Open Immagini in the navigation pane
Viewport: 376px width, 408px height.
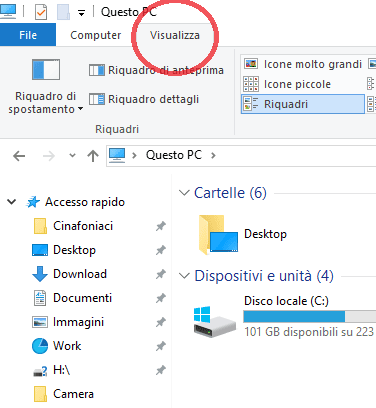pyautogui.click(x=78, y=322)
